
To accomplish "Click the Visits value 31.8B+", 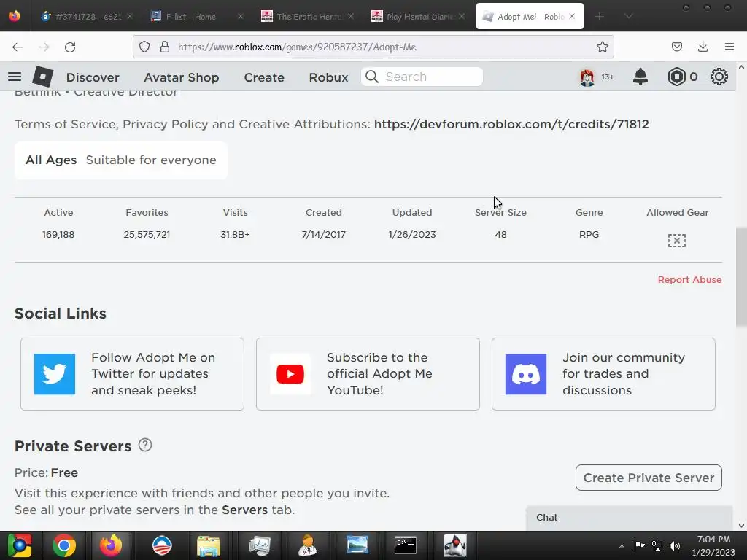I will [x=236, y=234].
